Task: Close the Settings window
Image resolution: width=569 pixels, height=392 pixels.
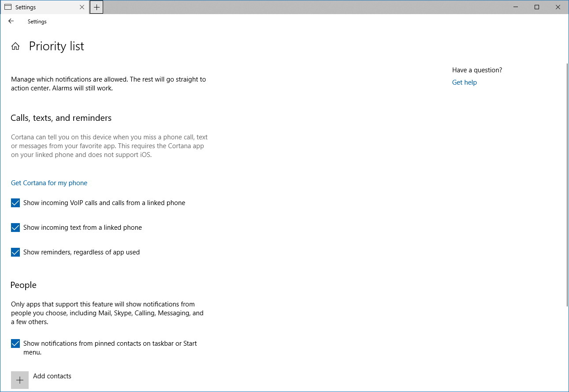Action: tap(558, 7)
